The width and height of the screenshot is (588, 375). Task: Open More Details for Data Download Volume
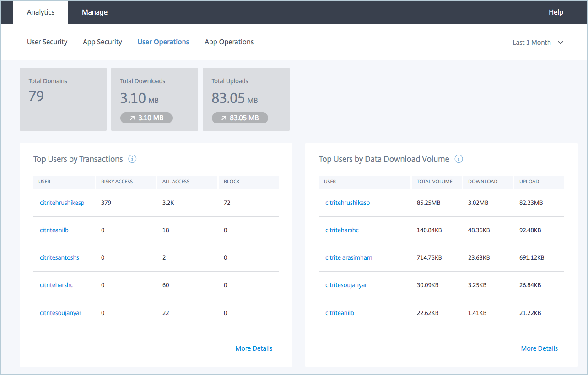539,348
